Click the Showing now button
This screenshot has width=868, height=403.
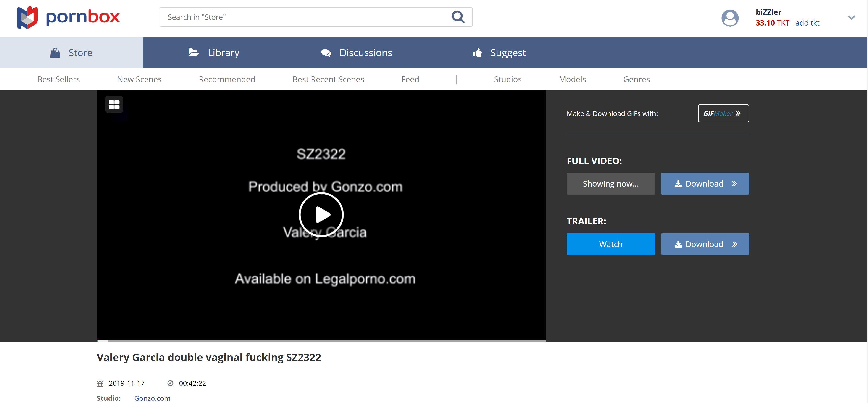point(610,184)
